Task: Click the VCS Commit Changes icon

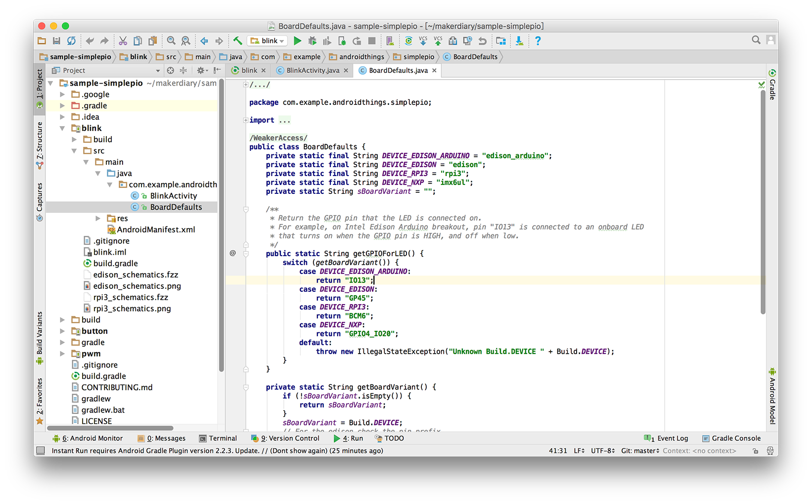Action: (438, 41)
